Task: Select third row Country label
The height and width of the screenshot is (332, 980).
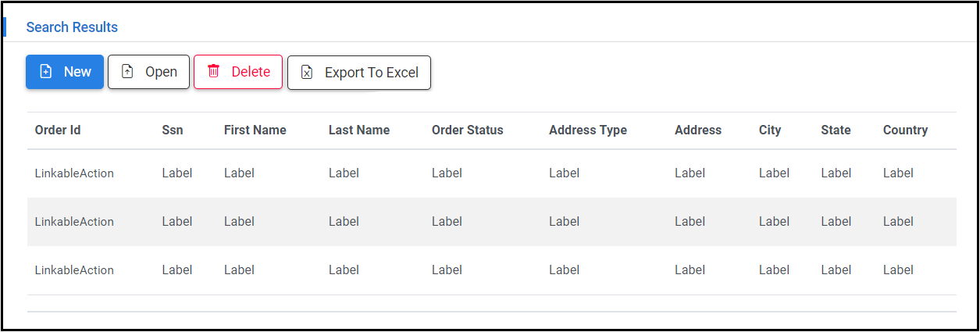Action: 898,270
